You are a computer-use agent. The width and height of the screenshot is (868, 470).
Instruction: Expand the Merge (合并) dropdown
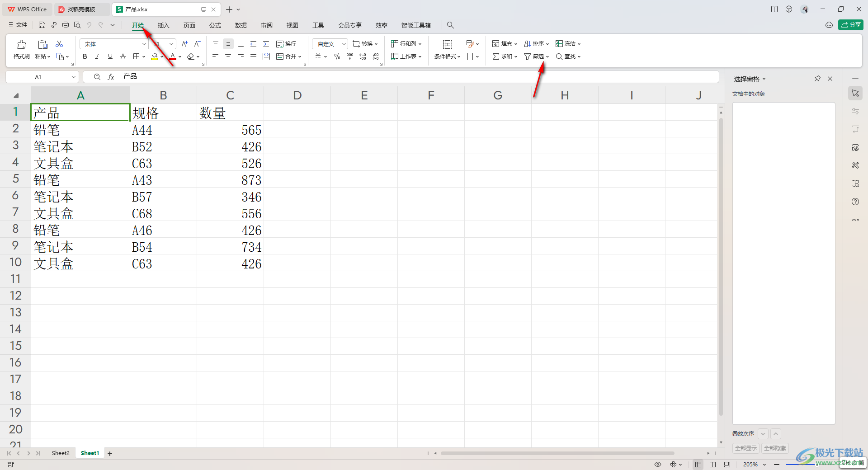(300, 57)
